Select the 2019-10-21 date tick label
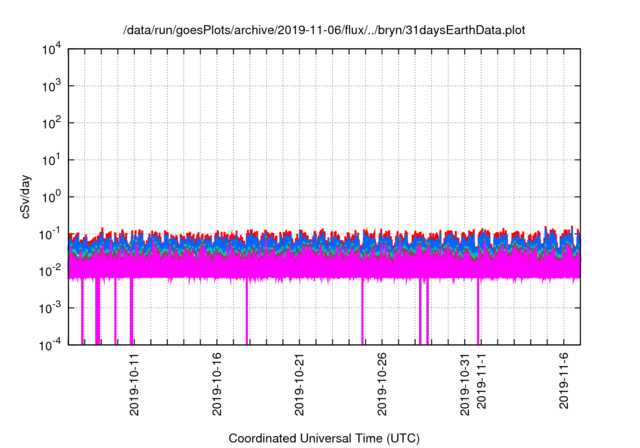Viewport: 640px width, 448px height. [x=299, y=384]
